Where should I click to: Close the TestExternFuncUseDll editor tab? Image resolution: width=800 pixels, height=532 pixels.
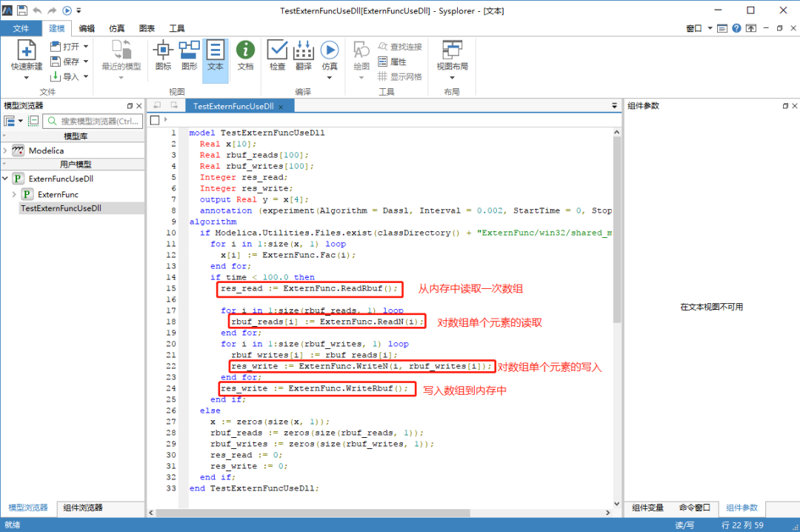281,107
